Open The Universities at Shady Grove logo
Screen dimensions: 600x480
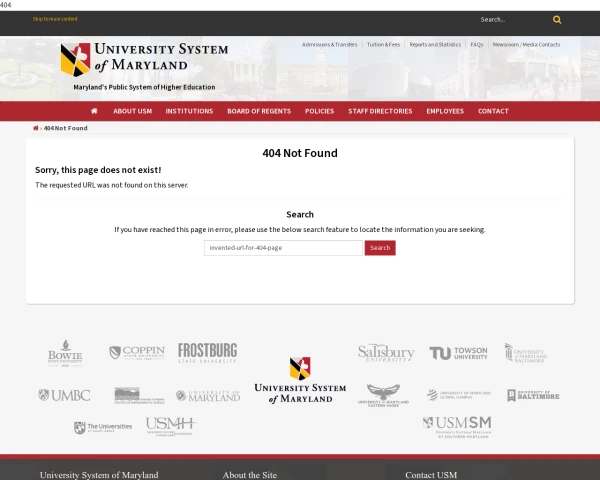coord(103,428)
